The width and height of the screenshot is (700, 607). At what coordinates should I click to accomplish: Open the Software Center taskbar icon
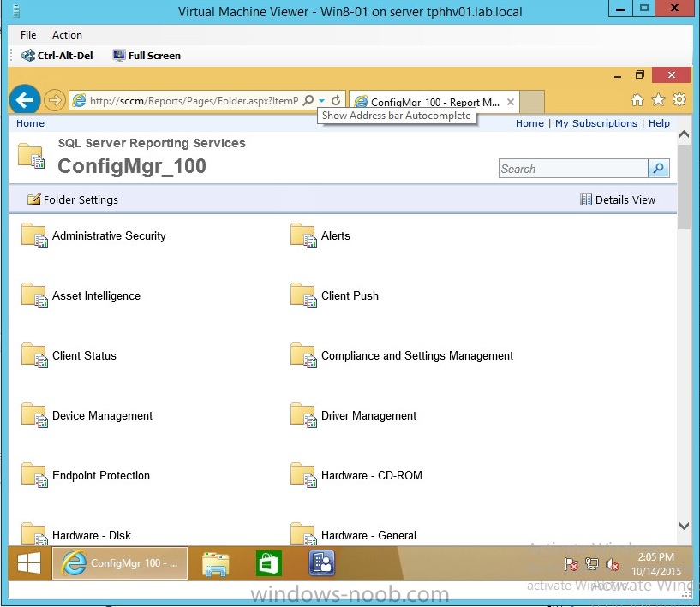tap(321, 563)
